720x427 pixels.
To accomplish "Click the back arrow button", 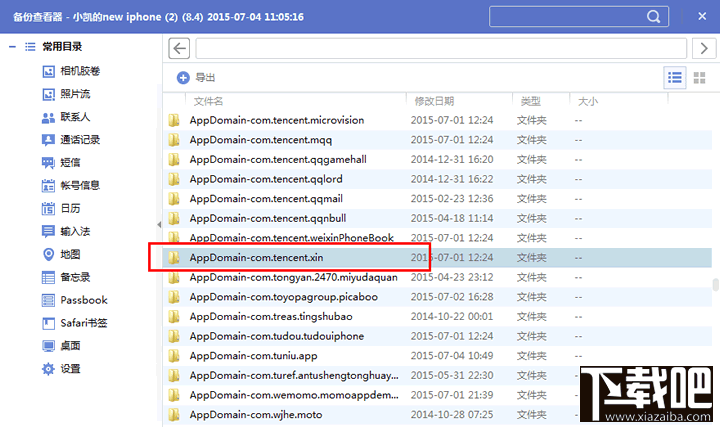I will click(179, 48).
